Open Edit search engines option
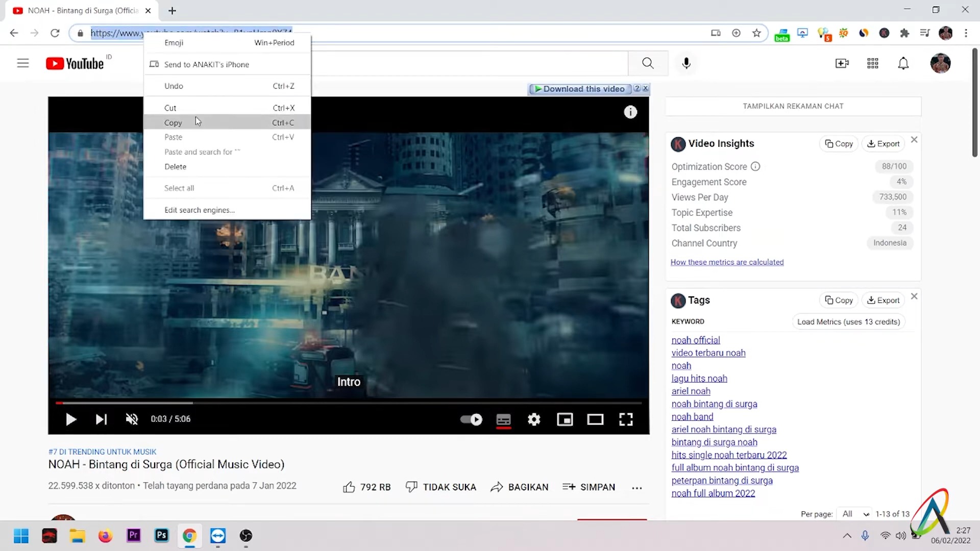The image size is (980, 551). click(227, 210)
